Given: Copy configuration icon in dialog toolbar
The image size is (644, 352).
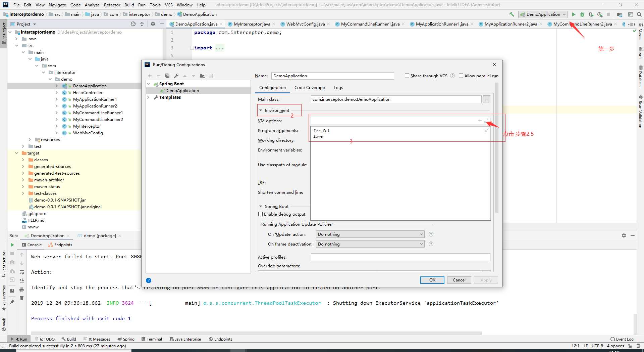Looking at the screenshot, I should pyautogui.click(x=167, y=76).
